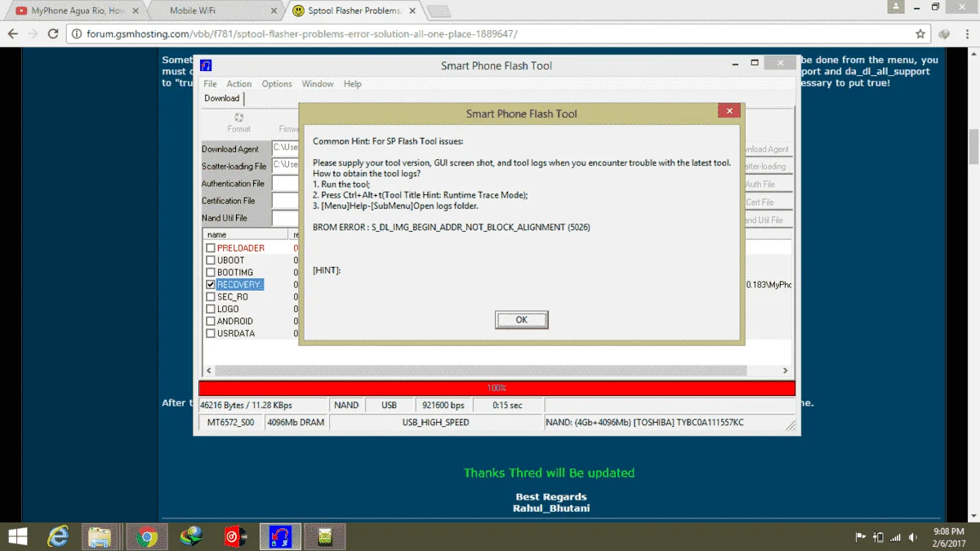Switch to the Mobile WiFi browser tab
Viewport: 980px width, 551px height.
pyautogui.click(x=212, y=11)
